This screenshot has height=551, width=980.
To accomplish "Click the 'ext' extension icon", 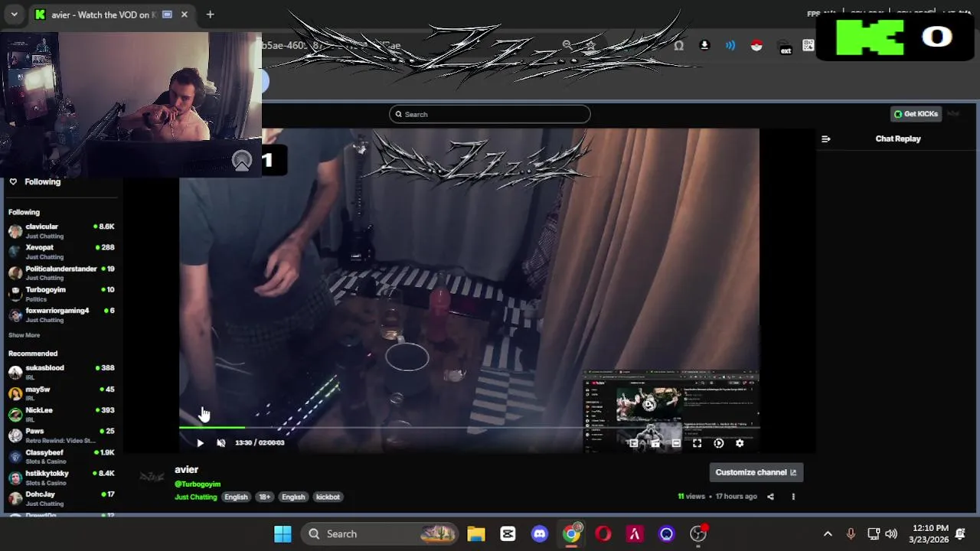I will 785,47.
